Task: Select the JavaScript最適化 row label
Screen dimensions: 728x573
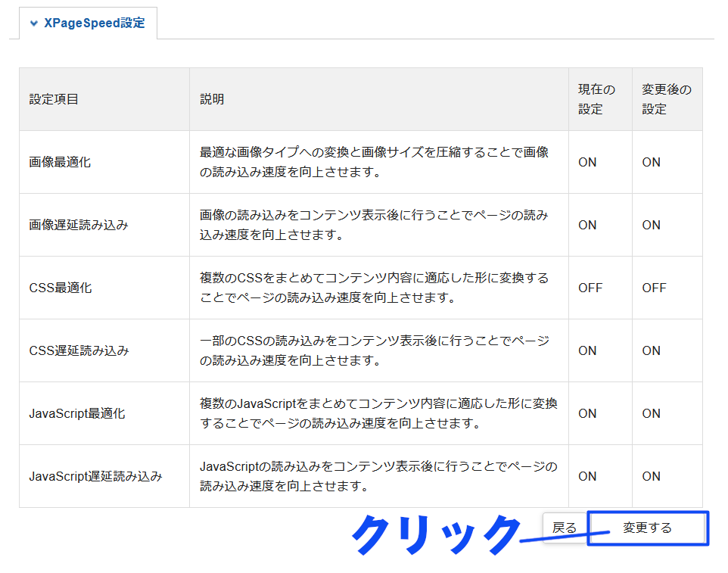Action: (77, 413)
